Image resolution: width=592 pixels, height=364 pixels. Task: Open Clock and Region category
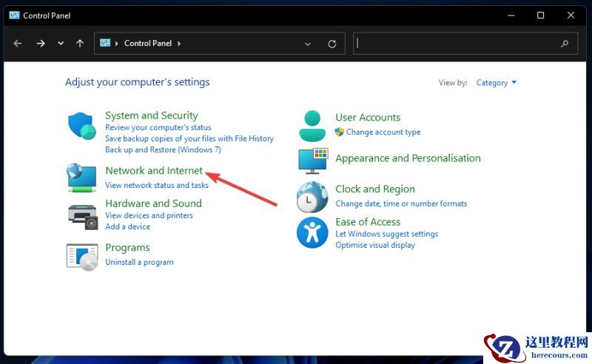[x=375, y=189]
